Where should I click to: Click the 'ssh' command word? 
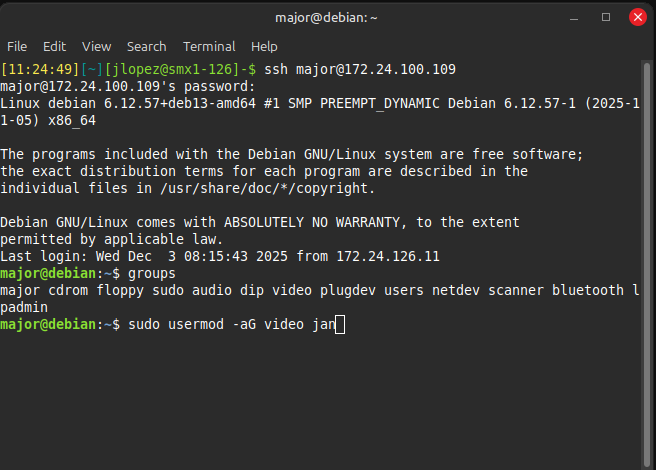click(x=278, y=69)
